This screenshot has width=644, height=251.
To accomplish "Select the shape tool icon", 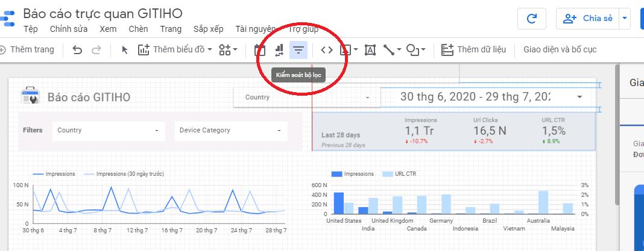I will click(412, 50).
